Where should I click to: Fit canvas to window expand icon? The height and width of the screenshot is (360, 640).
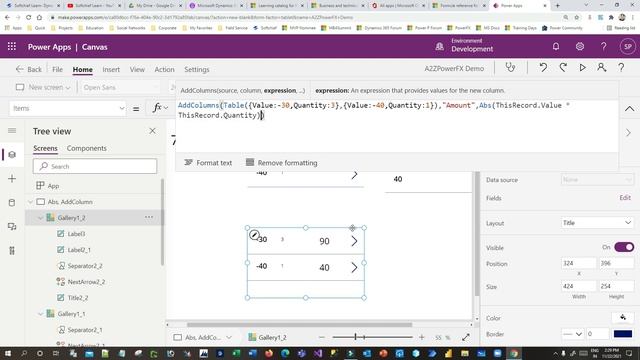(x=466, y=337)
